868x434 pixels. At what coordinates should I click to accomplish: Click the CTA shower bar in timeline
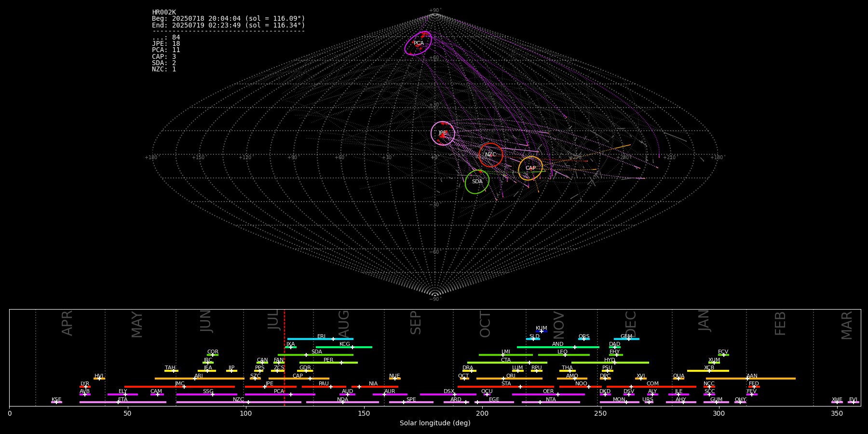507,363
